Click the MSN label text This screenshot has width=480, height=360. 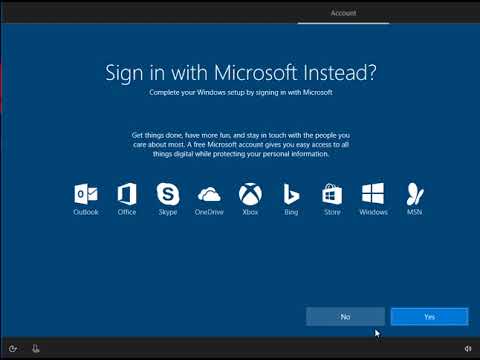coord(415,212)
